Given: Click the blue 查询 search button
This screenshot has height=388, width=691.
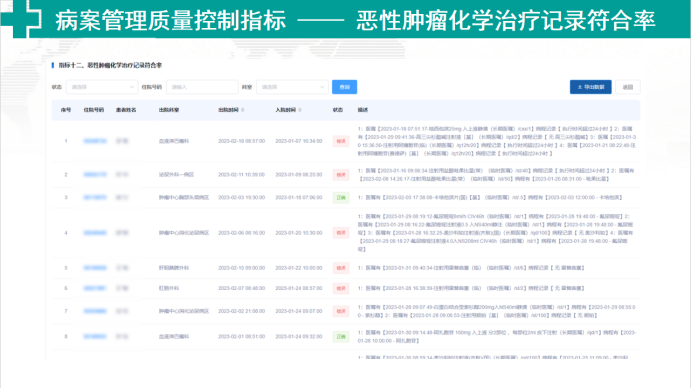Looking at the screenshot, I should (x=344, y=87).
